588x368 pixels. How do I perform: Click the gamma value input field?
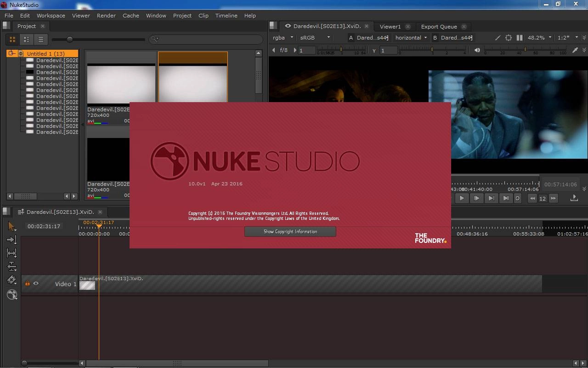[x=388, y=50]
